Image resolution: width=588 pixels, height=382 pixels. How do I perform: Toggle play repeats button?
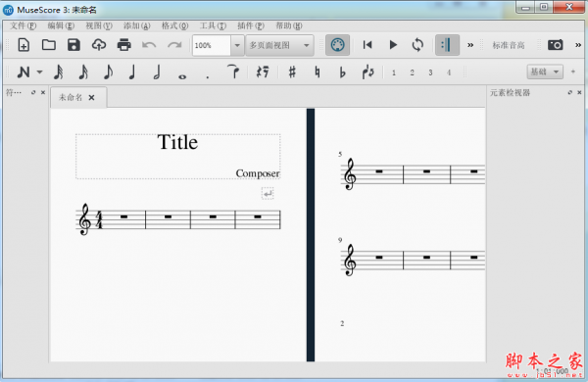[x=447, y=45]
